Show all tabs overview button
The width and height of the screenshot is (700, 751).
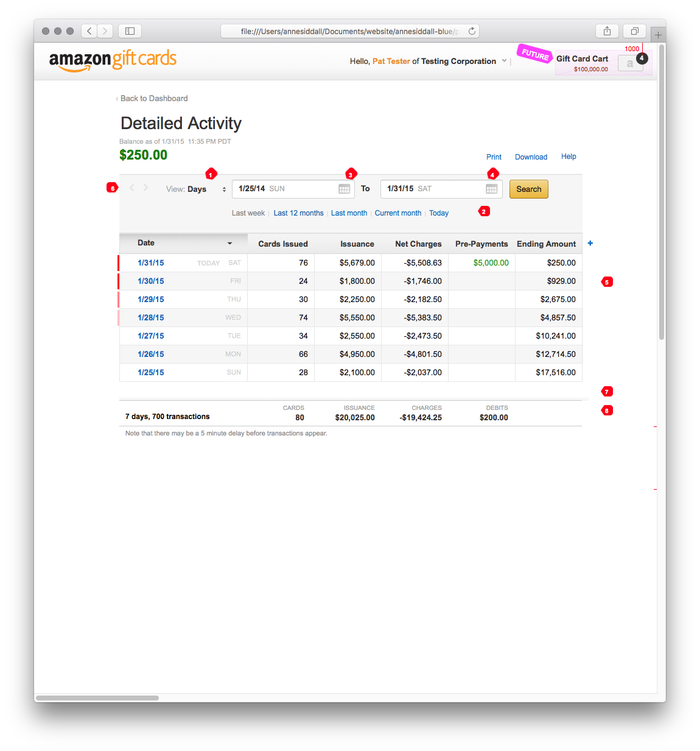click(x=634, y=31)
